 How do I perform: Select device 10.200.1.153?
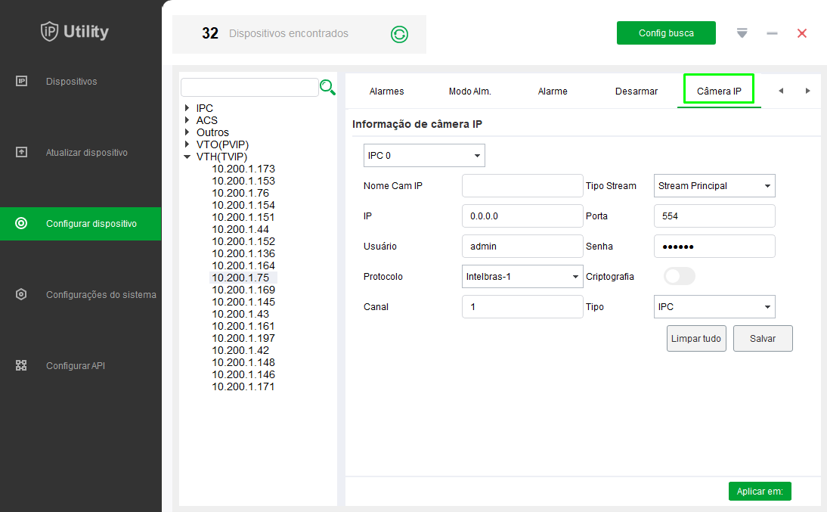coord(244,181)
